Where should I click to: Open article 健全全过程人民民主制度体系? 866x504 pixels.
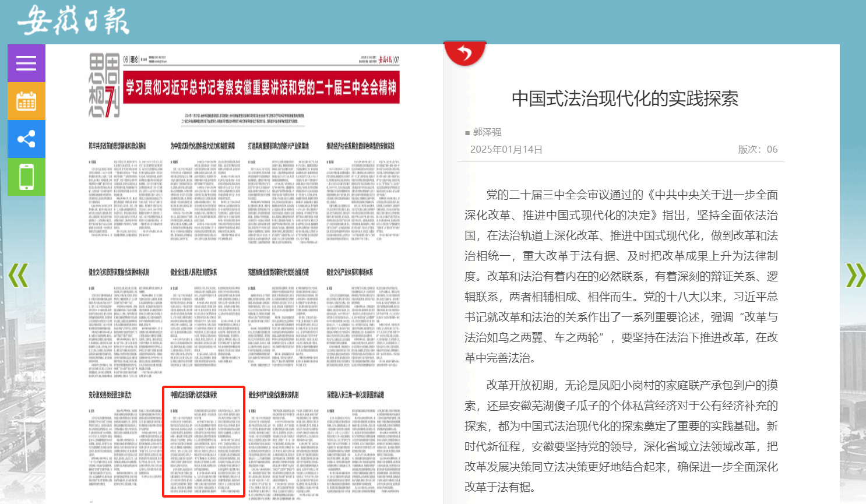(x=193, y=272)
